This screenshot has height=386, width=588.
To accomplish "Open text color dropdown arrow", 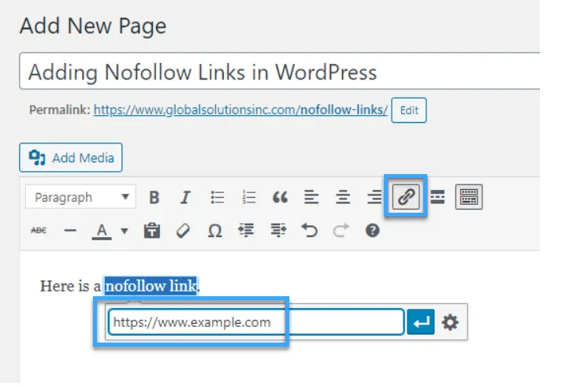I will coord(125,231).
